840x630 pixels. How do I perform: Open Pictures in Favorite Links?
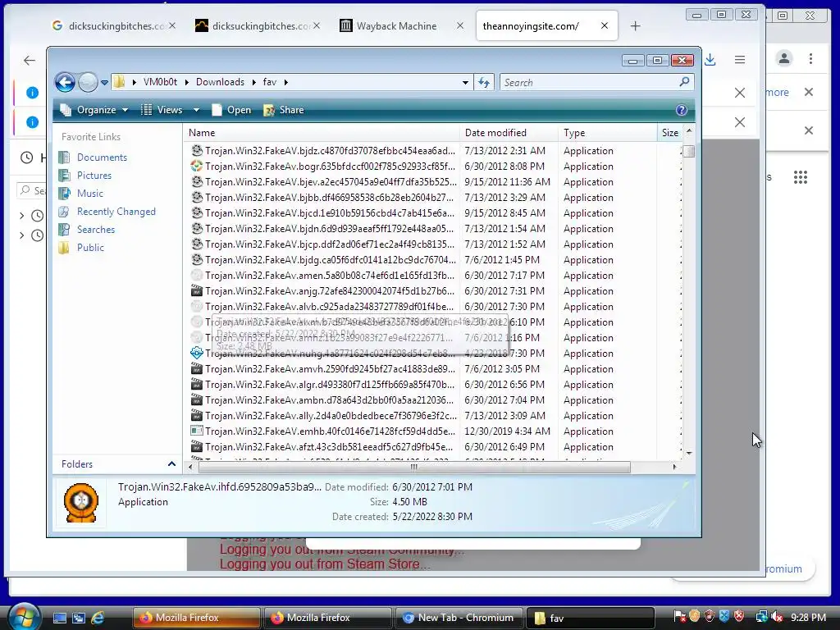[x=94, y=176]
